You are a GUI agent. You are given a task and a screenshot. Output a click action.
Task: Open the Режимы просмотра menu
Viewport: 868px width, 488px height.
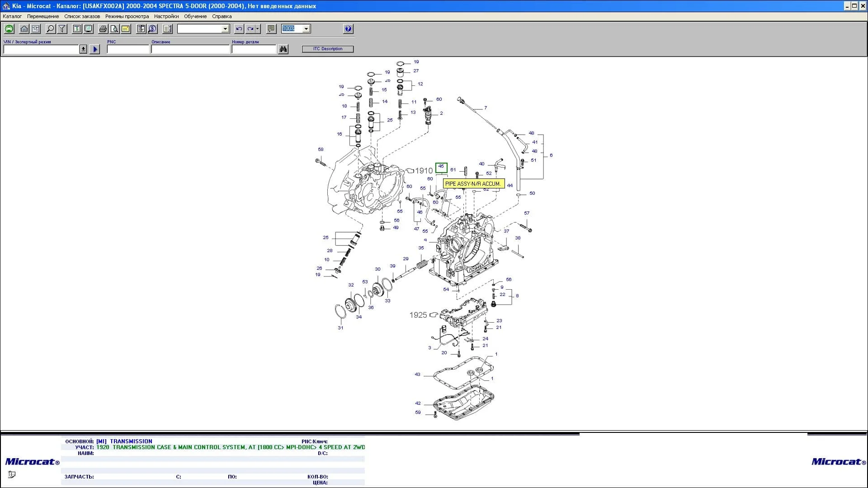point(127,16)
